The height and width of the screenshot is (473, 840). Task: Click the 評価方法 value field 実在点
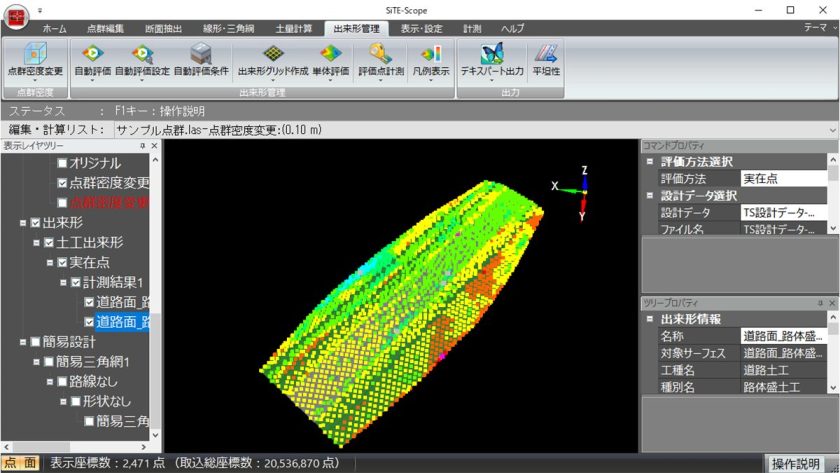(x=783, y=178)
